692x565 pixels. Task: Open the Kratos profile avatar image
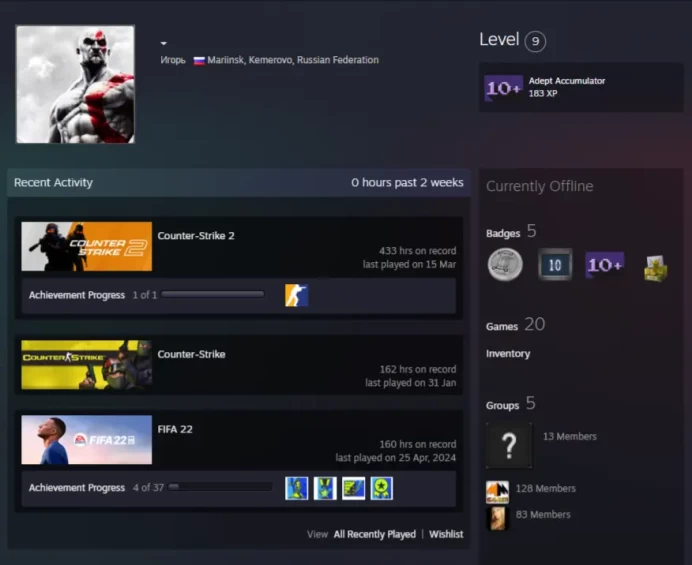[x=75, y=84]
